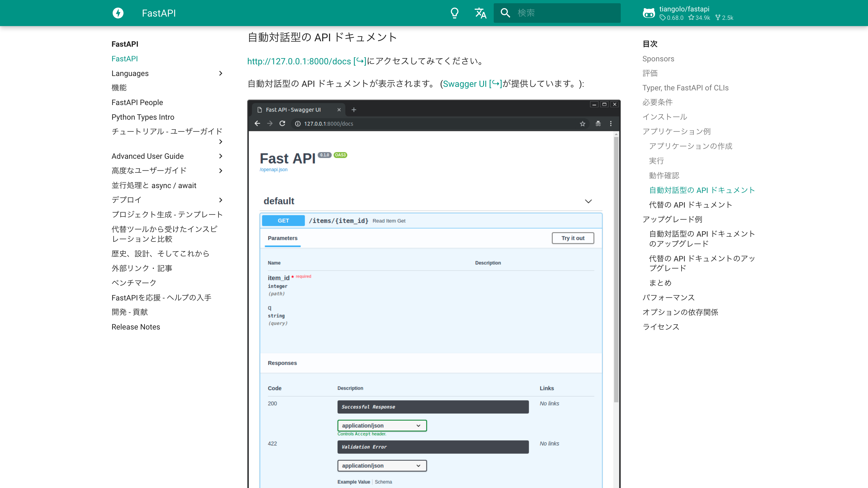Screen dimensions: 868x488
Task: Click the Try it out button
Action: (x=572, y=238)
